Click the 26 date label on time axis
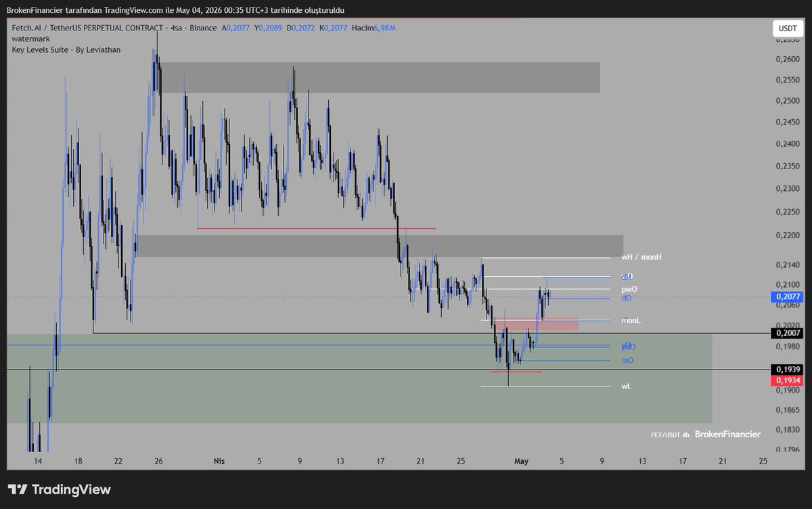Screen dimensions: 812x509 (x=158, y=461)
